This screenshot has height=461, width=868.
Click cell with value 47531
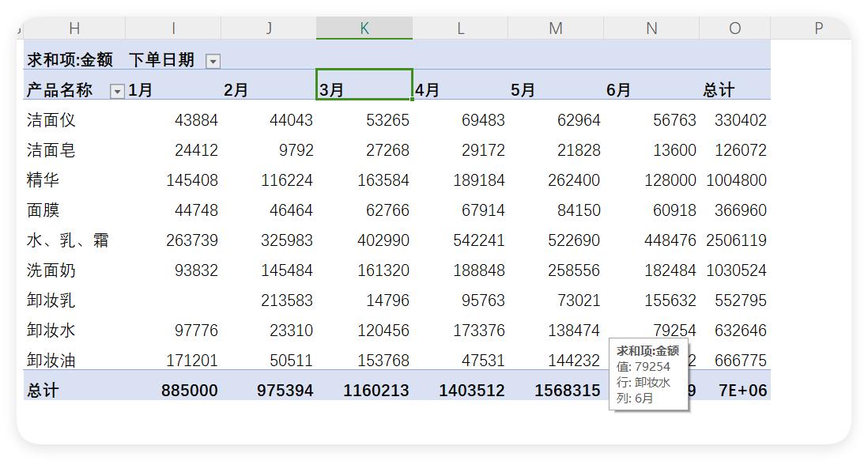point(483,361)
